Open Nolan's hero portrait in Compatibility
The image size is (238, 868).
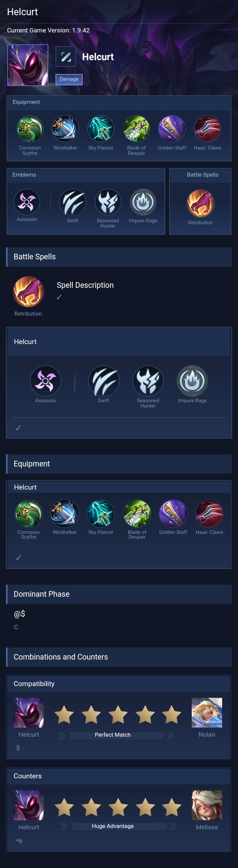[x=207, y=712]
